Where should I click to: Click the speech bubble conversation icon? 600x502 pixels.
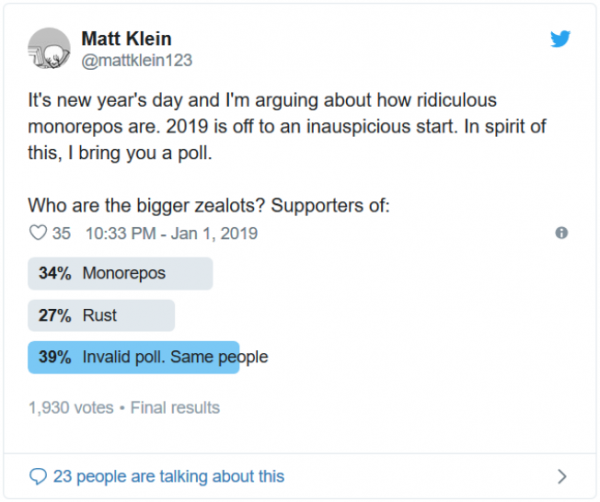39,476
